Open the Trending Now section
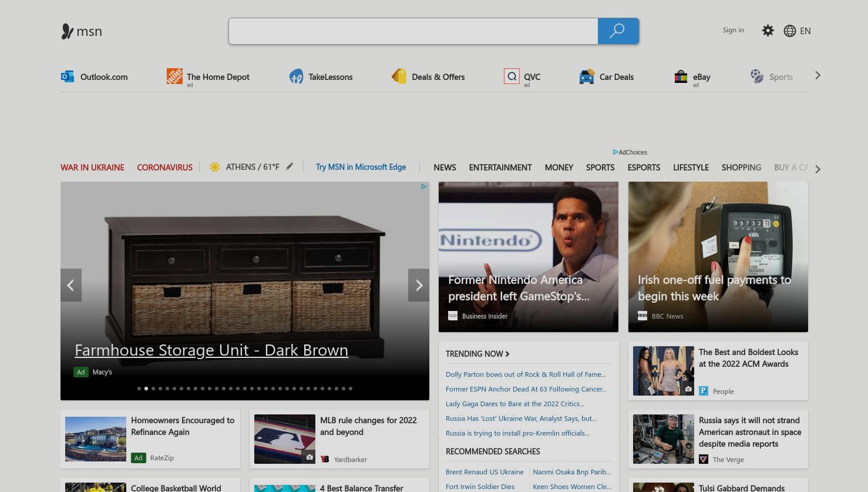Viewport: 868px width, 492px height. [x=477, y=354]
